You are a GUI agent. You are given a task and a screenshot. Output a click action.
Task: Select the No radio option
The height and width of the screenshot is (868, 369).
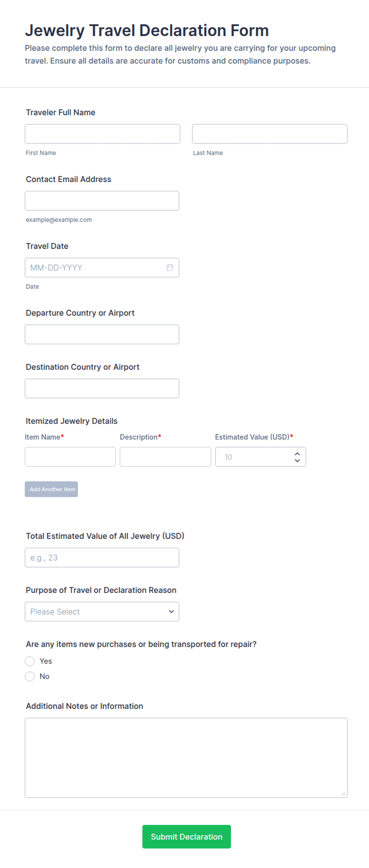(30, 677)
